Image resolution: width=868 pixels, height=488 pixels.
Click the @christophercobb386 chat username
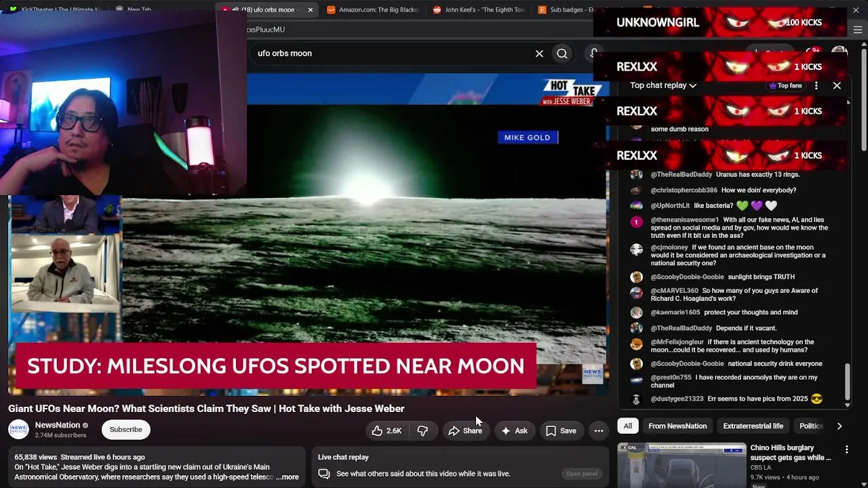tap(684, 190)
